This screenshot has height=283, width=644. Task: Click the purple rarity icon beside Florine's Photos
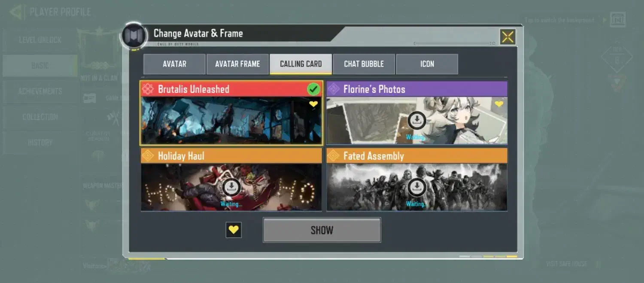coord(333,89)
